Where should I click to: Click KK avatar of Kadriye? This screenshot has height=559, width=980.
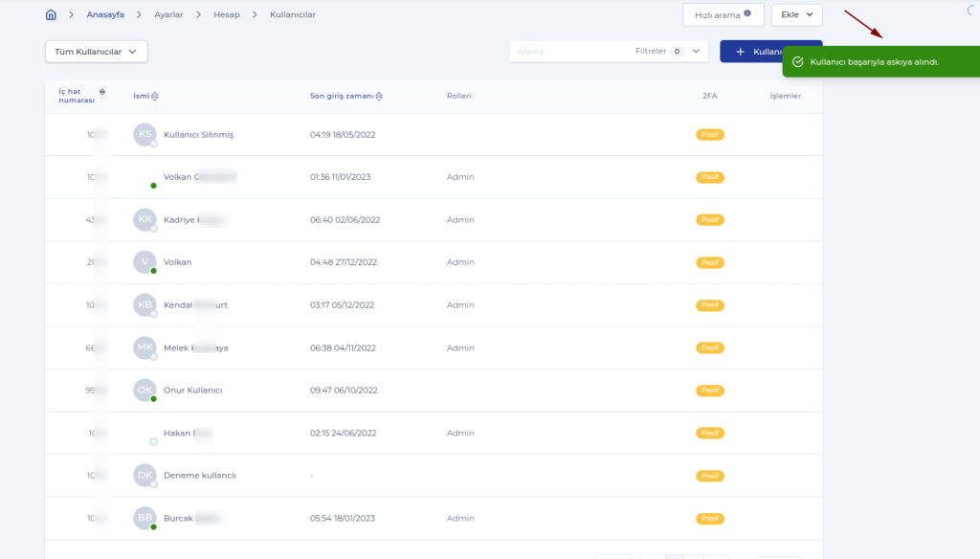pyautogui.click(x=145, y=219)
